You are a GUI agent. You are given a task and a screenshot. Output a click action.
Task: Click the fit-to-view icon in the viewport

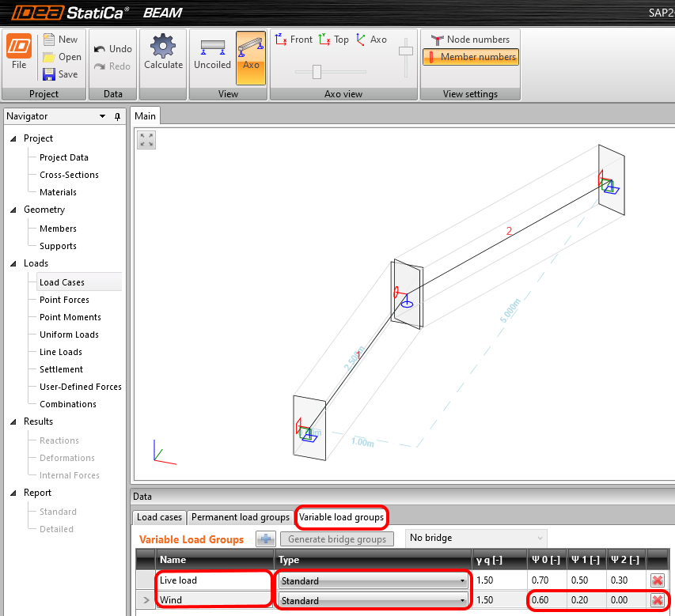tap(146, 140)
